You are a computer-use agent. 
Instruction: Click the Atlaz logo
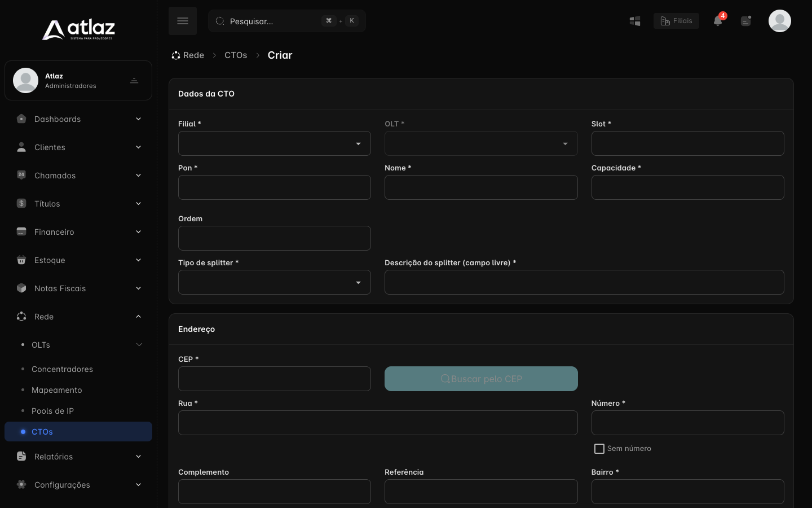(x=78, y=30)
